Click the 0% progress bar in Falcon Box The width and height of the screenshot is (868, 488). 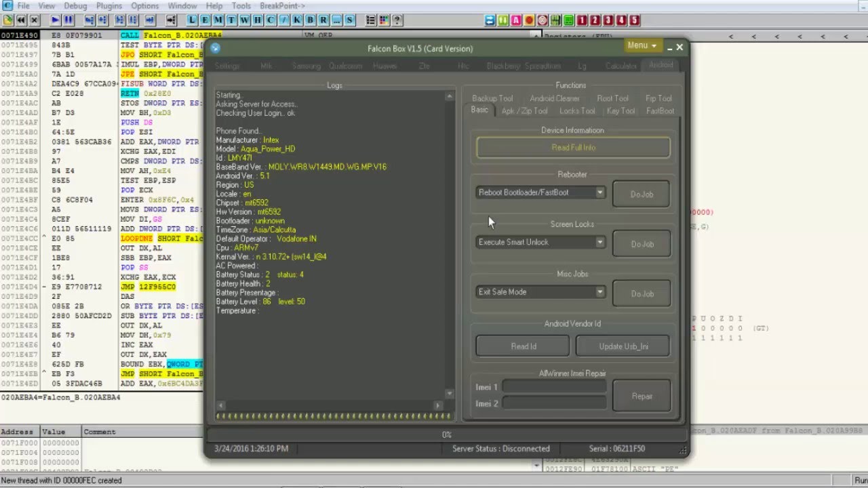[446, 434]
